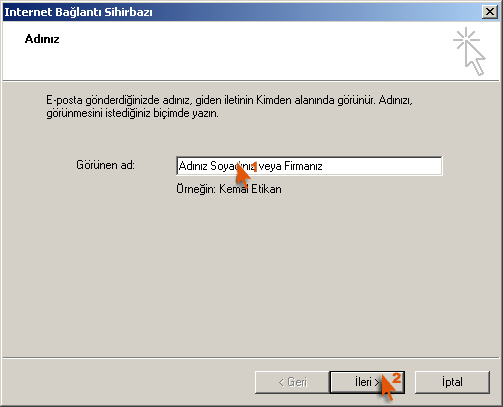Click the orange number 1 annotation

(254, 167)
